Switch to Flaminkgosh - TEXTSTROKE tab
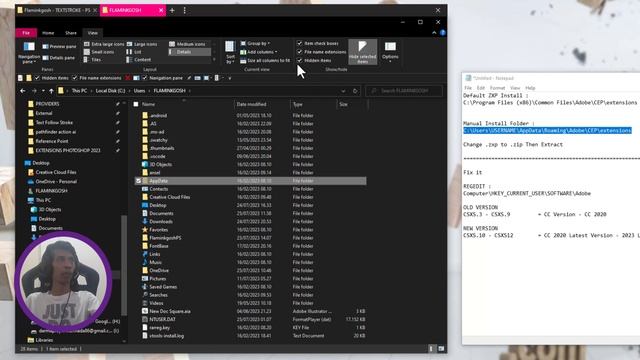Image resolution: width=640 pixels, height=360 pixels. click(57, 10)
